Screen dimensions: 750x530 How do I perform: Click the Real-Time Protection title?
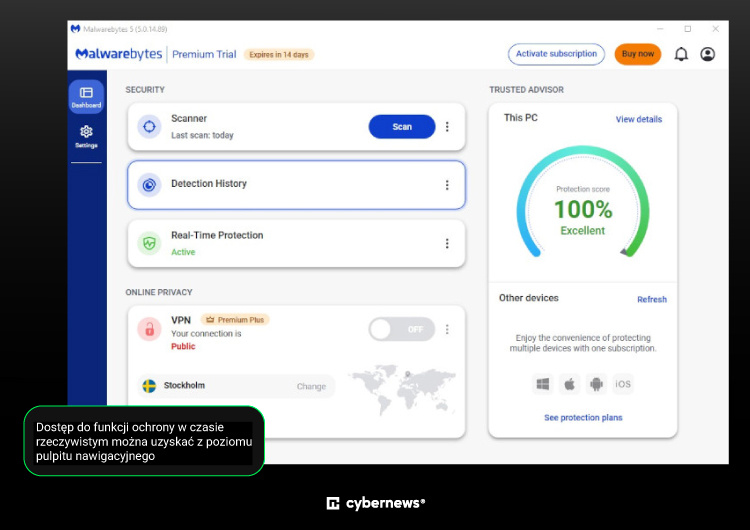tap(217, 235)
